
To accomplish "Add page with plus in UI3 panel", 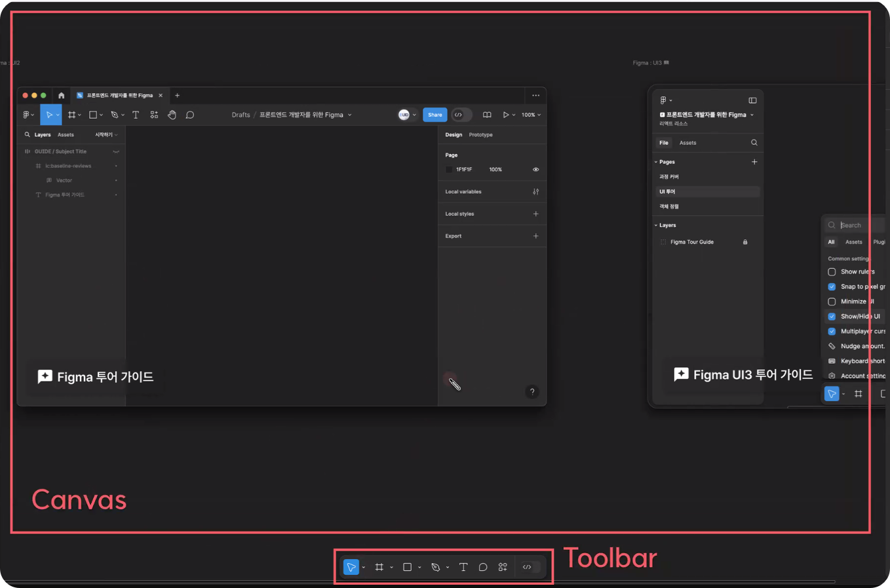I will [754, 161].
